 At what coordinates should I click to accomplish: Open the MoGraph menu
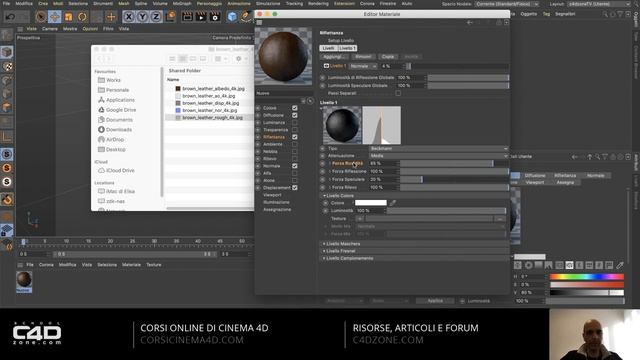coord(182,3)
